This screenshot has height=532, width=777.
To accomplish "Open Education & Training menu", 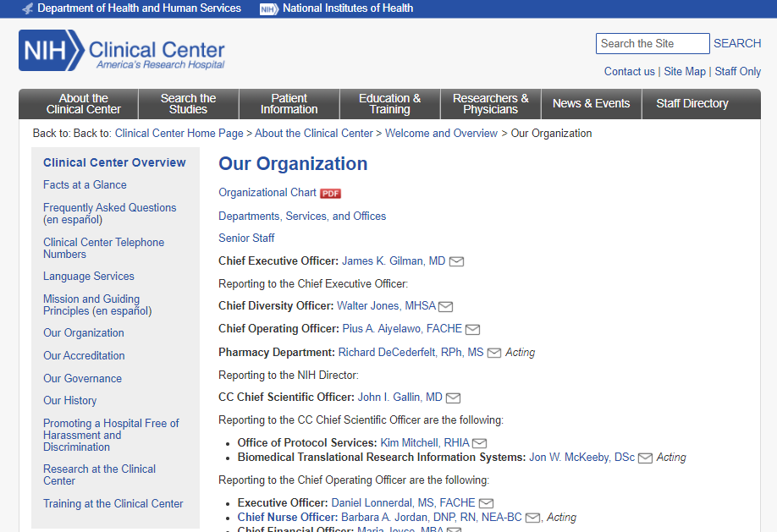I will [x=390, y=104].
